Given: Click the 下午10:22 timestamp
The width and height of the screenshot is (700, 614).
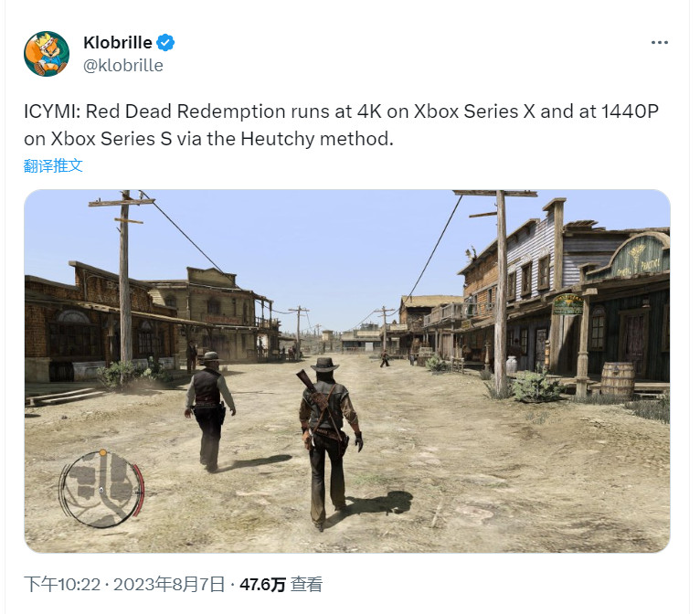Looking at the screenshot, I should pyautogui.click(x=62, y=585).
